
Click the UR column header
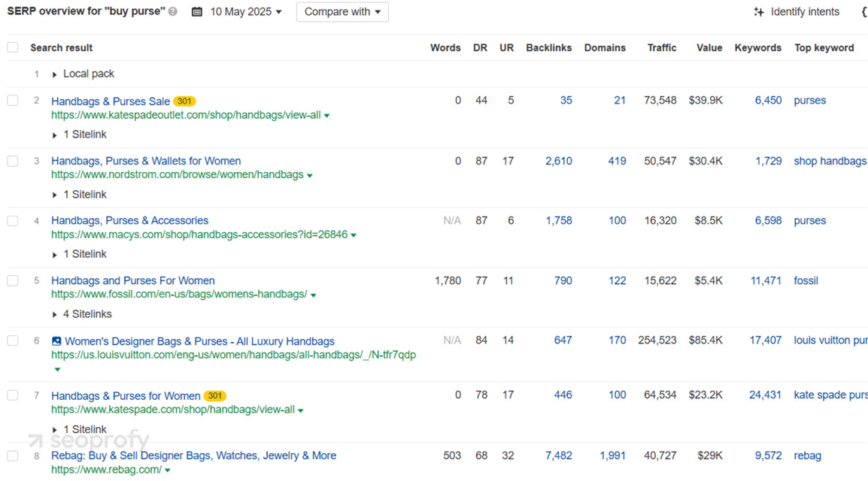coord(506,47)
